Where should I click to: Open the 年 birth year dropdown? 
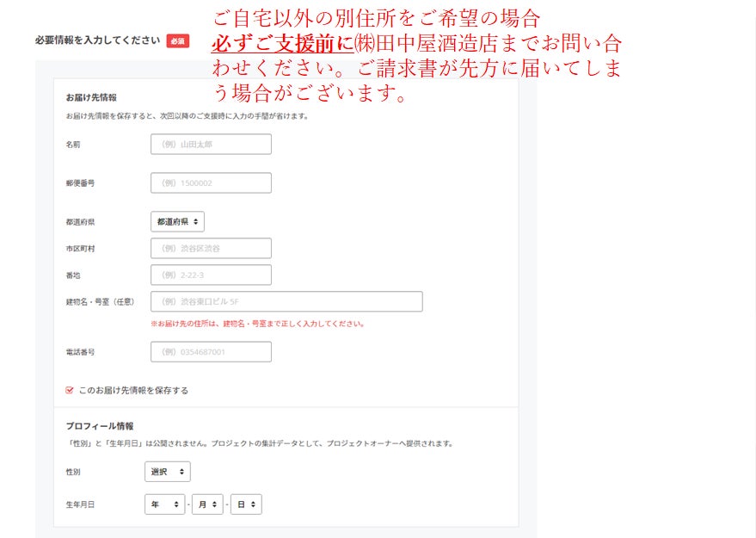[x=164, y=504]
